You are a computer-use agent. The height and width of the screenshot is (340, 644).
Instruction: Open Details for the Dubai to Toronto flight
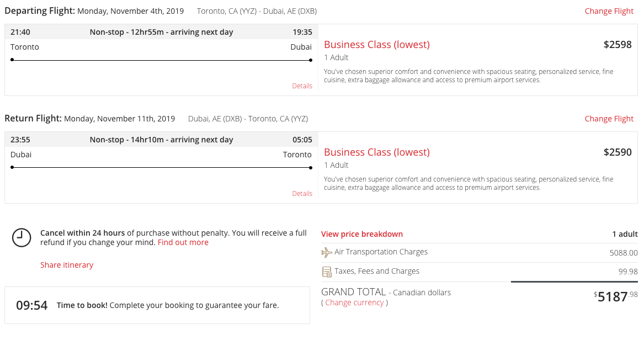pyautogui.click(x=302, y=194)
